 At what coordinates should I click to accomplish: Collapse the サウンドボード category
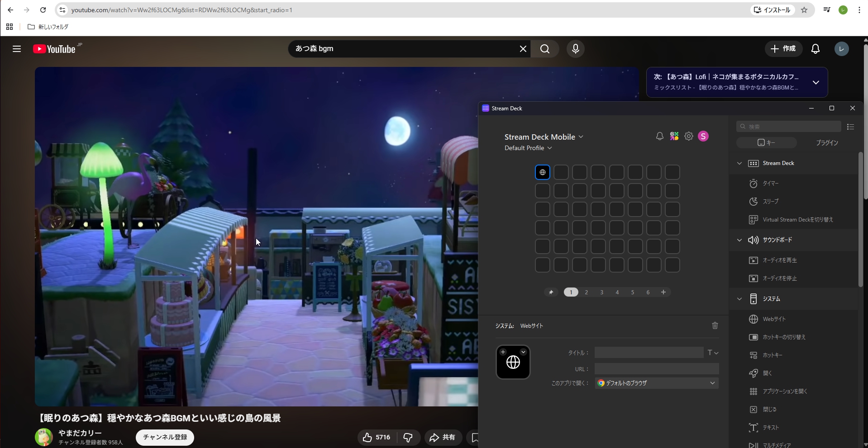739,240
